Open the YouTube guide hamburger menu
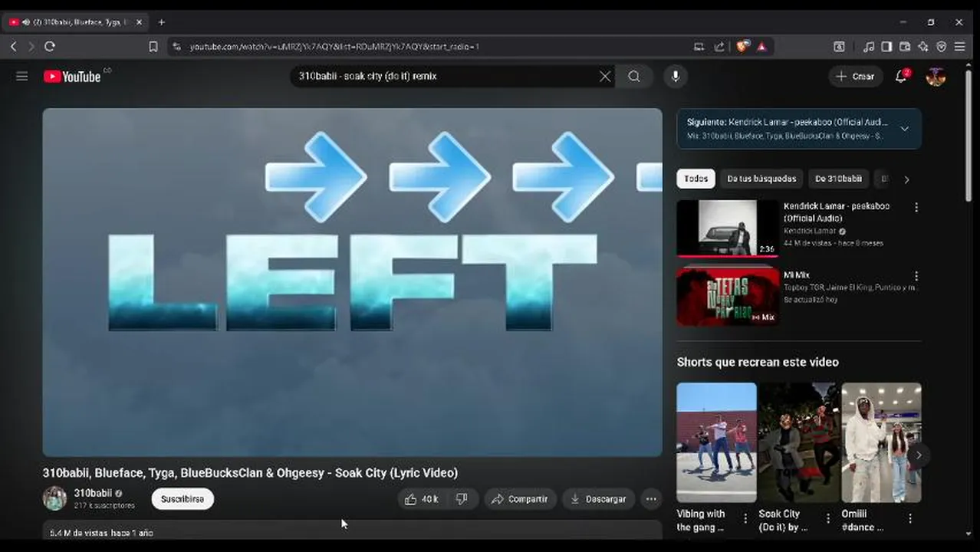980x552 pixels. 22,76
